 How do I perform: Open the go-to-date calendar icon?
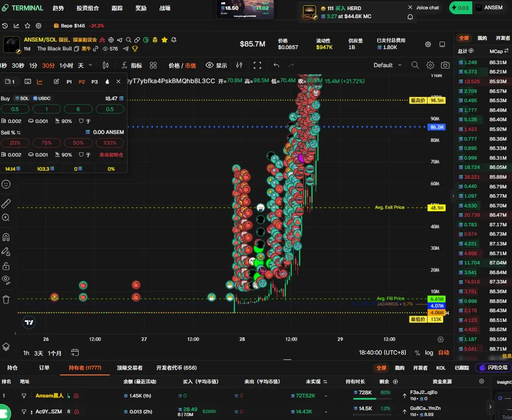click(75, 353)
